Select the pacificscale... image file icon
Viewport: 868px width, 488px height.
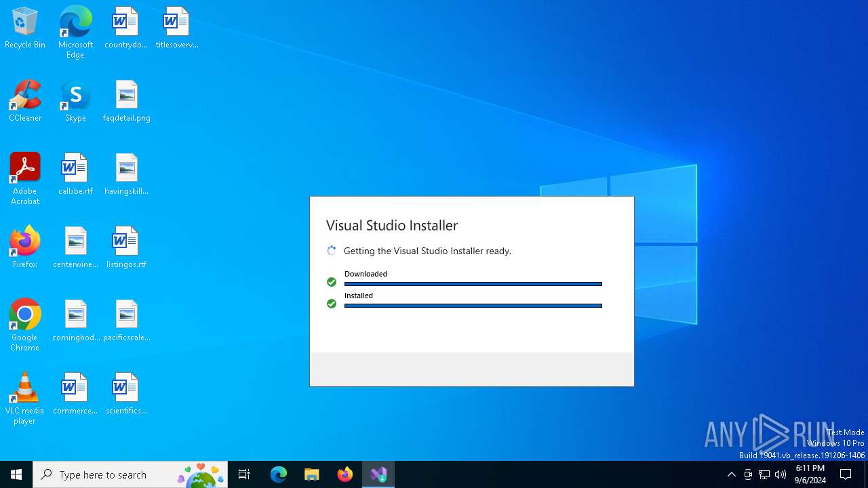tap(126, 321)
